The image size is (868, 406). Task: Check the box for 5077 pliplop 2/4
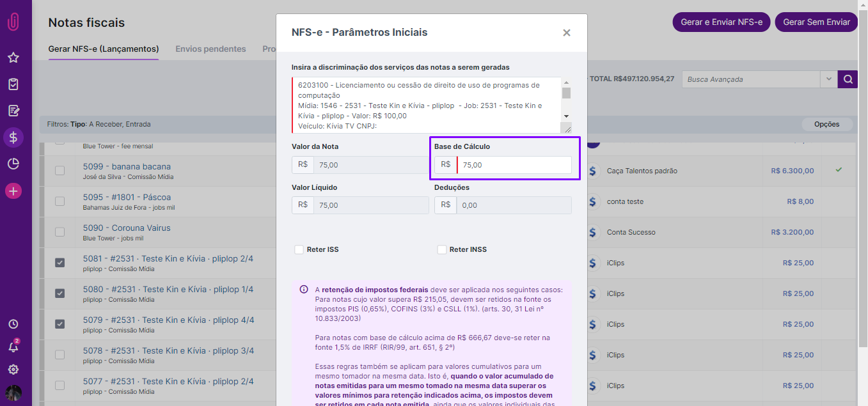[59, 386]
